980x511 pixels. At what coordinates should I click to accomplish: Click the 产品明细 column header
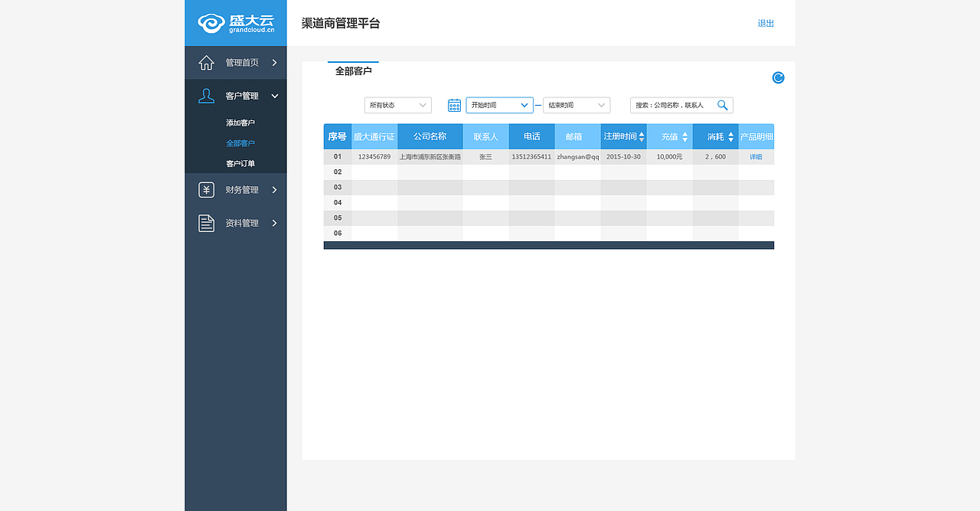[756, 136]
